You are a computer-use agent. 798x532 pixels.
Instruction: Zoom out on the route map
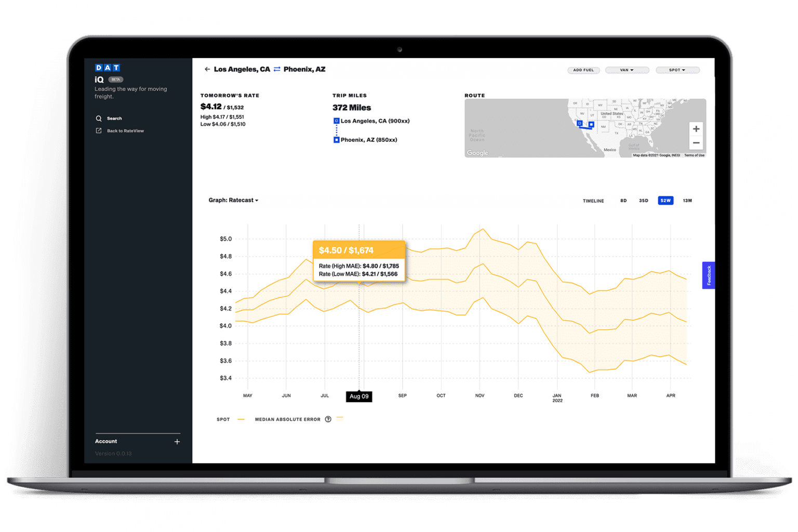696,142
